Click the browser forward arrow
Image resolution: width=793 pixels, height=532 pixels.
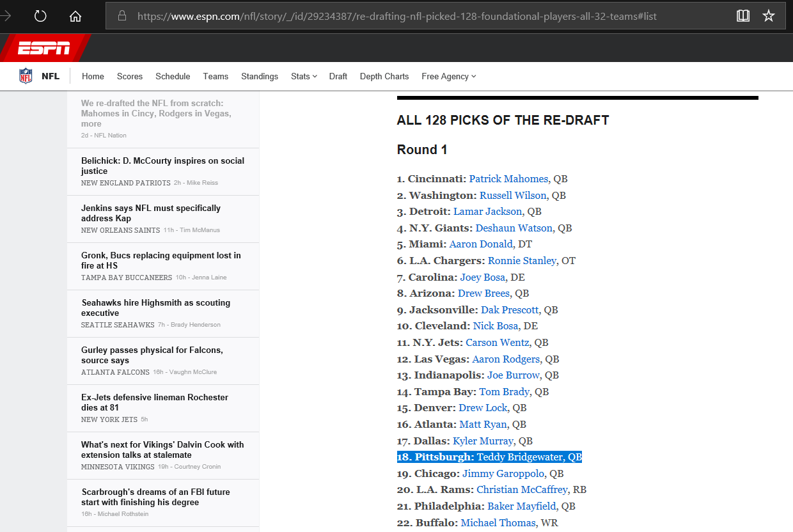tap(6, 16)
